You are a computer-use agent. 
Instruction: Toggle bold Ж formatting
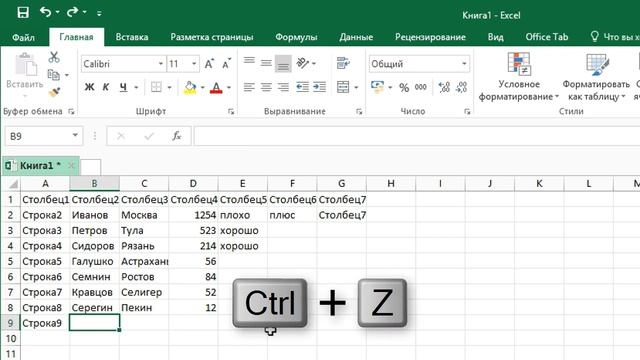(x=89, y=87)
